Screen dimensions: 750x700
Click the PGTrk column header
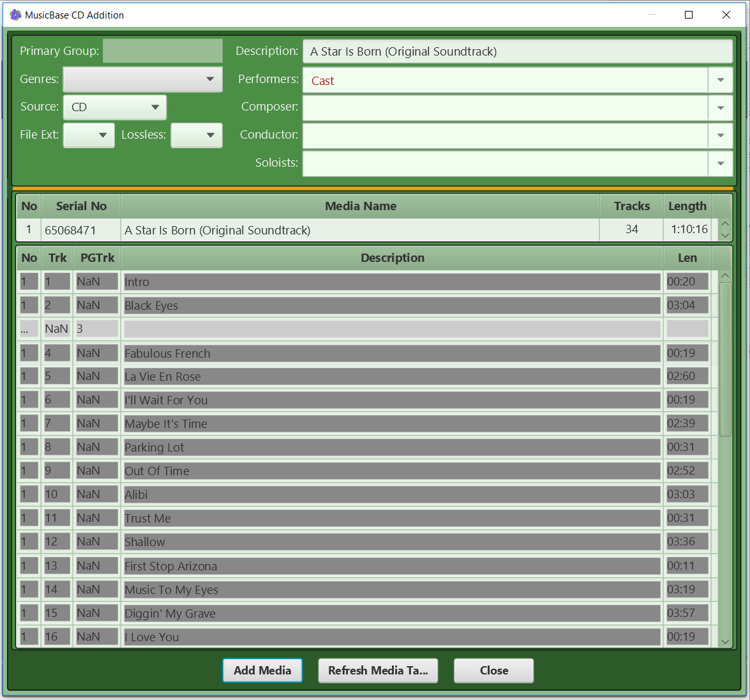tap(97, 258)
